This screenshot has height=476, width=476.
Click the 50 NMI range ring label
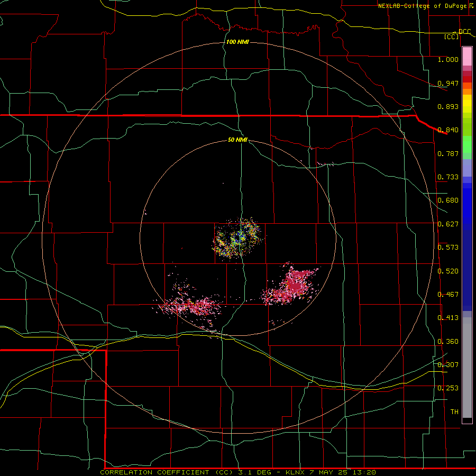(237, 140)
